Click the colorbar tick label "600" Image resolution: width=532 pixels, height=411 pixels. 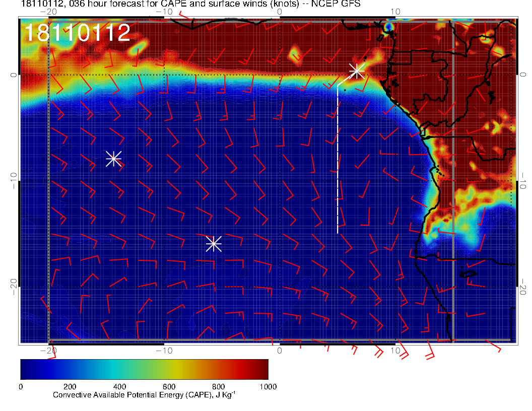click(169, 387)
